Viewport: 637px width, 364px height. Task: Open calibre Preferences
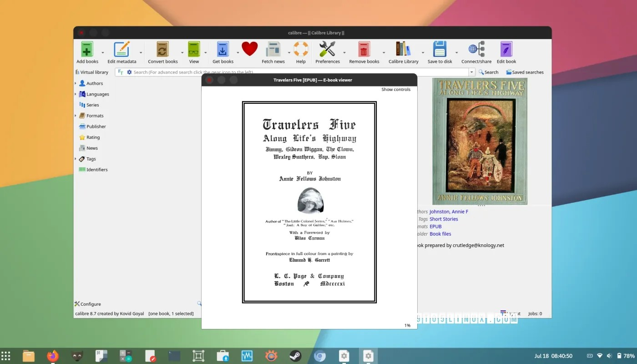point(327,50)
